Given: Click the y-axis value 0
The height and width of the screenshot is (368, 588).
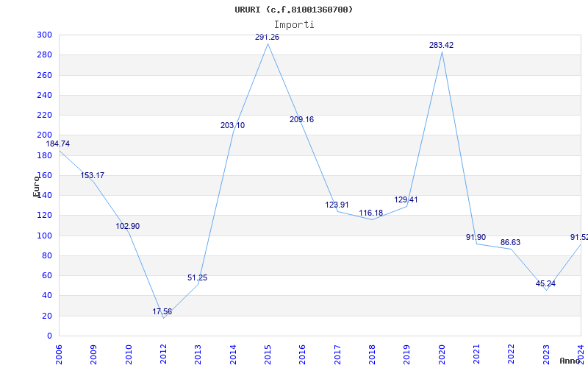Looking at the screenshot, I should (49, 336).
